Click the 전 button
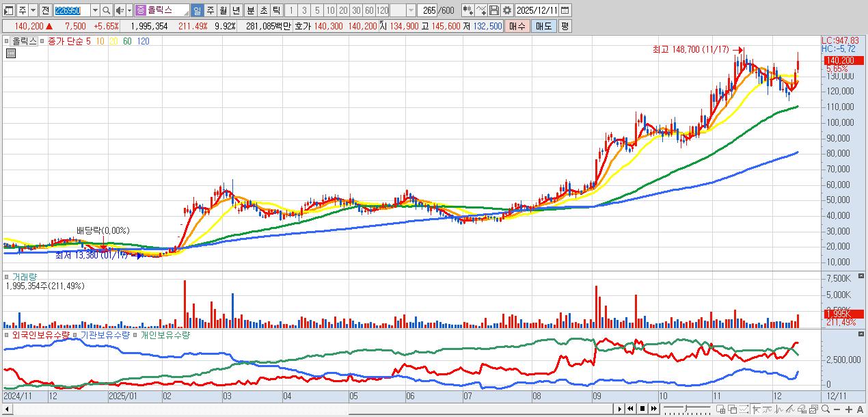 (46, 10)
